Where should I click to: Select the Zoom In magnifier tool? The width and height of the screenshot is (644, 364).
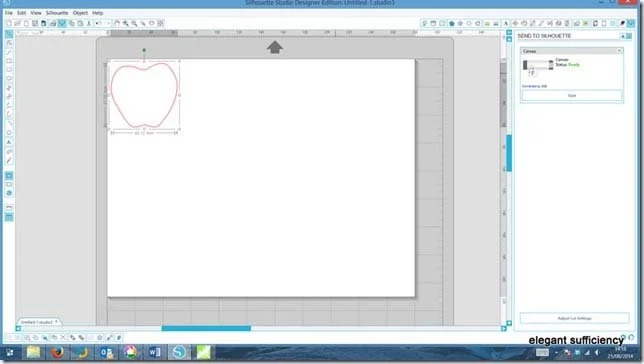click(x=126, y=23)
